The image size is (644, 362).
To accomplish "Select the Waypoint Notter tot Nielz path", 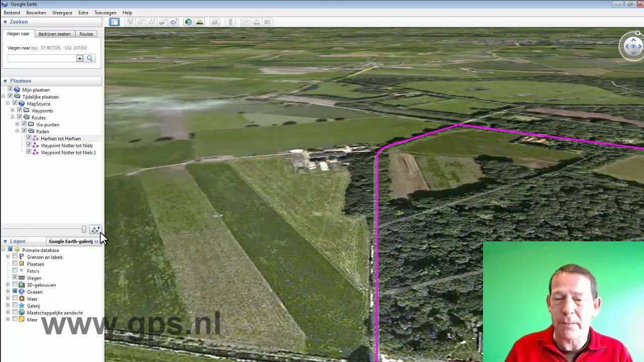I will click(66, 145).
